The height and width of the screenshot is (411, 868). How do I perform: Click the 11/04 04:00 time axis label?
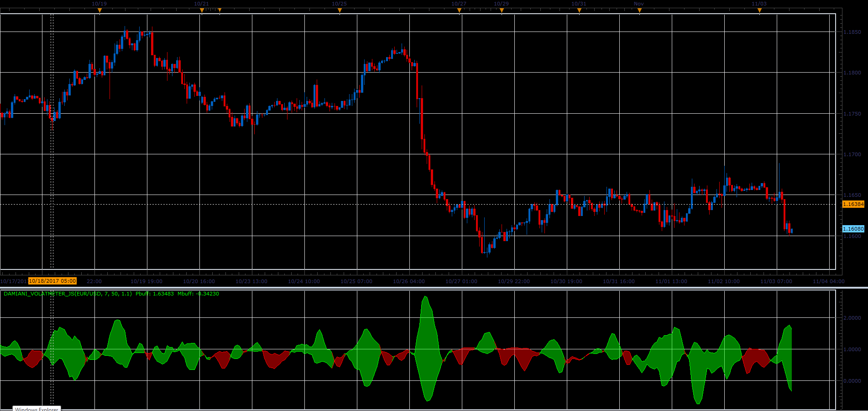point(829,281)
